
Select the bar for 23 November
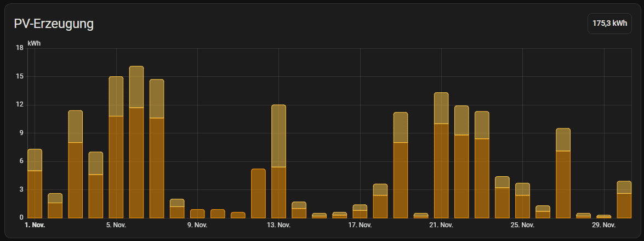(482, 165)
